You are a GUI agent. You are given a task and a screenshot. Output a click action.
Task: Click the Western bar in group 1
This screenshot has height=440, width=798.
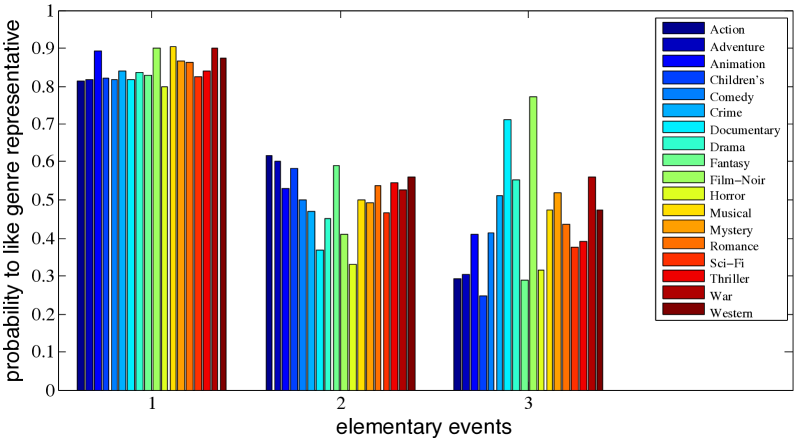click(223, 224)
